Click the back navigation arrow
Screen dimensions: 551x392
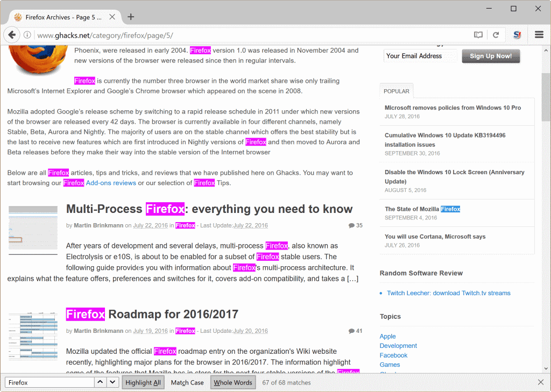point(12,34)
